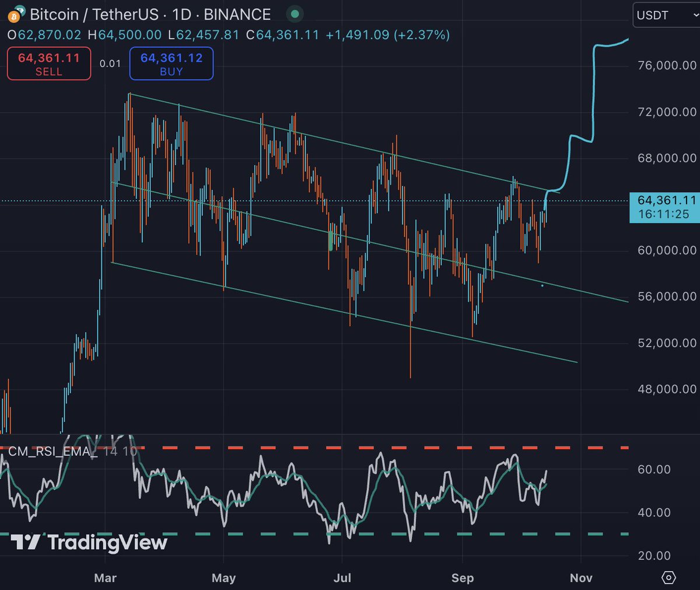Screen dimensions: 700x590
Task: Click the 68,000.00 price axis label
Action: [x=667, y=158]
